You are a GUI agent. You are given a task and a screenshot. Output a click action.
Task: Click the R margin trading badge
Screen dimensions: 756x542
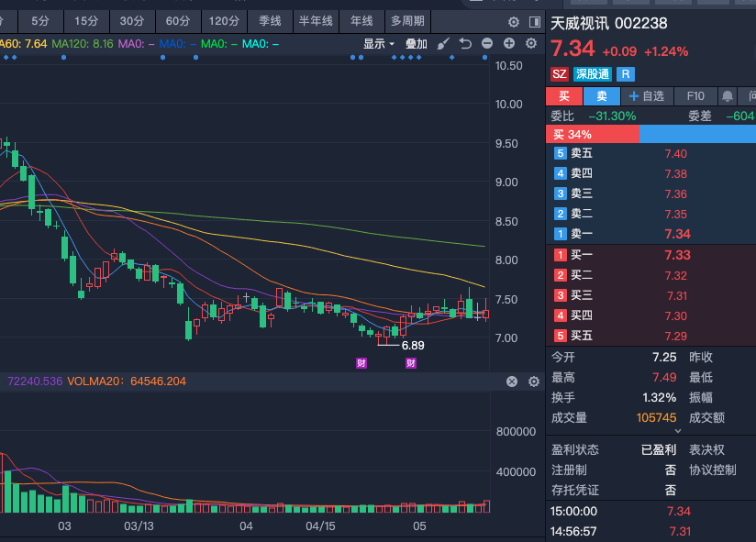[x=626, y=74]
